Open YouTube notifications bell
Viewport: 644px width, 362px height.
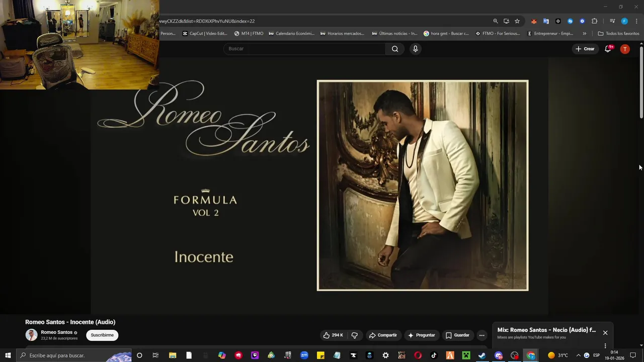pyautogui.click(x=608, y=49)
